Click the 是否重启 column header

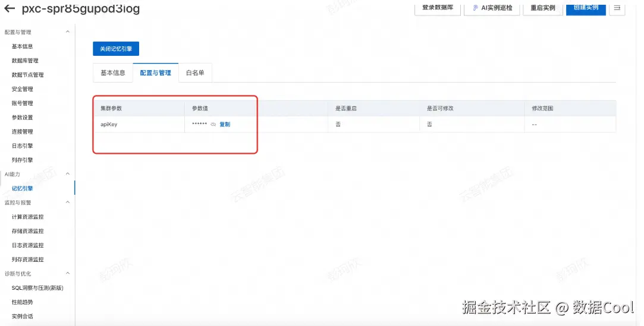tap(346, 108)
